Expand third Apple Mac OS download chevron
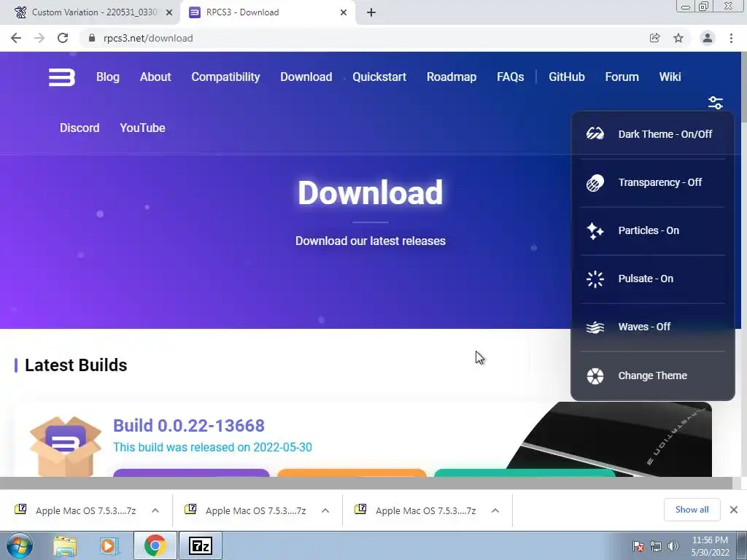The image size is (747, 560). (495, 510)
